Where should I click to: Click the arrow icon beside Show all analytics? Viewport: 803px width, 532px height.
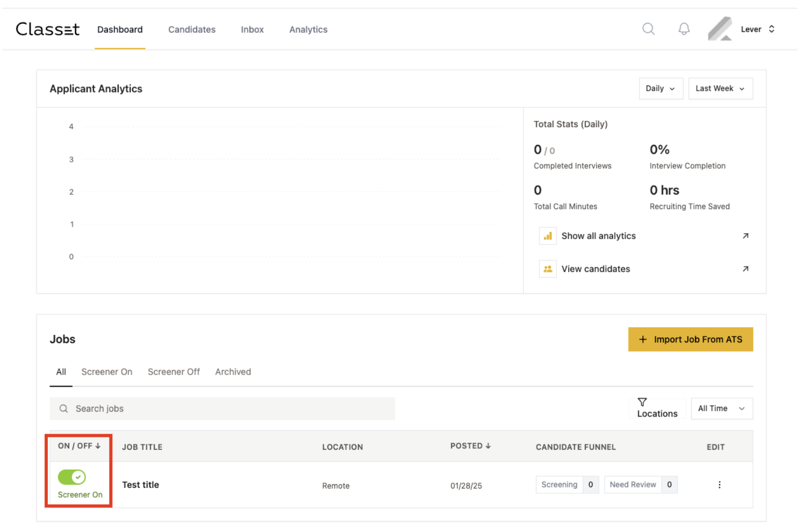(745, 236)
